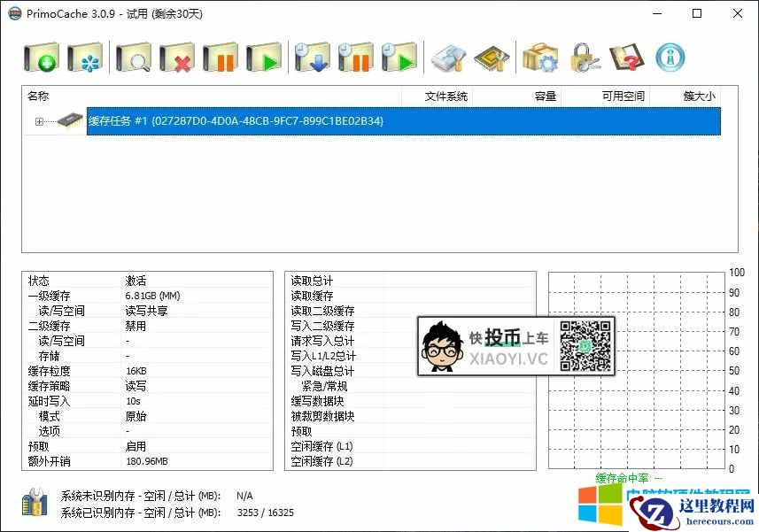The height and width of the screenshot is (532, 759).
Task: Open help book with question mark icon
Action: [x=627, y=58]
